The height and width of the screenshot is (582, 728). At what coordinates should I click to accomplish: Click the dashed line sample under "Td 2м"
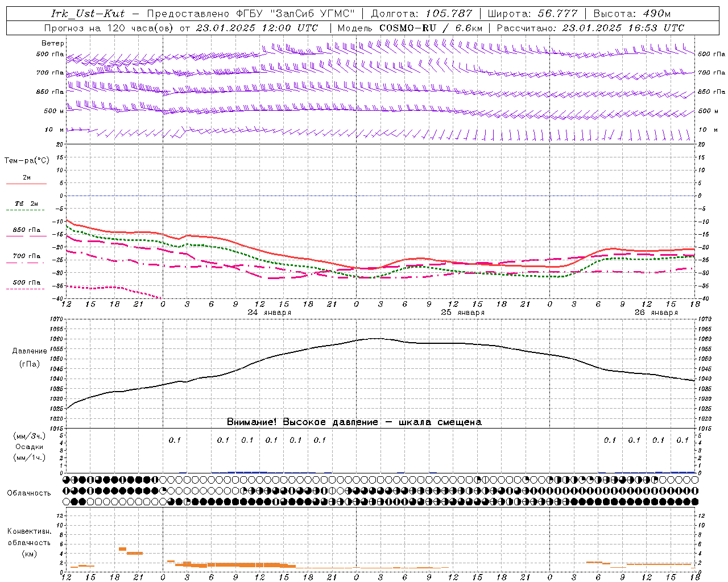click(26, 210)
